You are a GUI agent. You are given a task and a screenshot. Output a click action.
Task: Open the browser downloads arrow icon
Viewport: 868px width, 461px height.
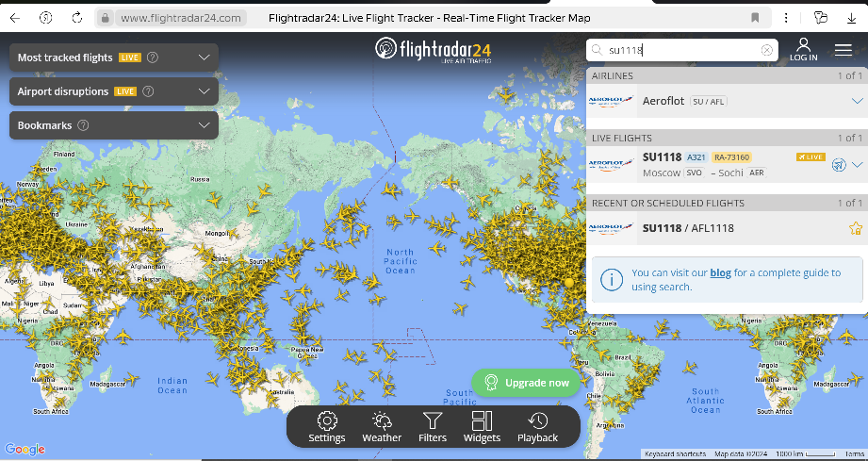[851, 18]
